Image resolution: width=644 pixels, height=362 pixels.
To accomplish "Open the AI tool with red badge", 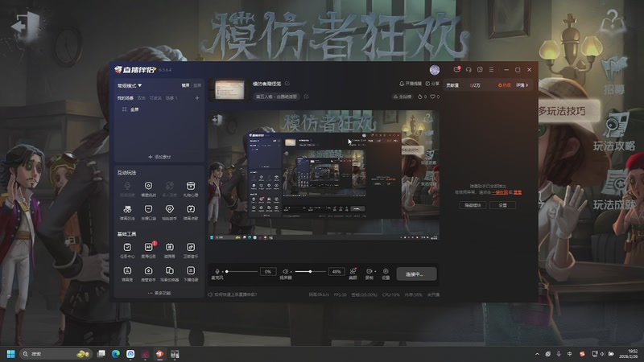I will click(x=148, y=250).
